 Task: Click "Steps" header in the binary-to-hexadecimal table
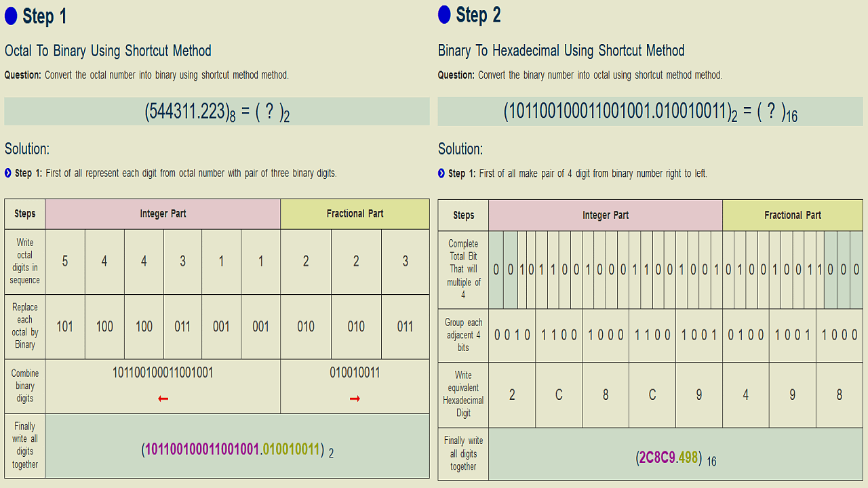(x=464, y=216)
